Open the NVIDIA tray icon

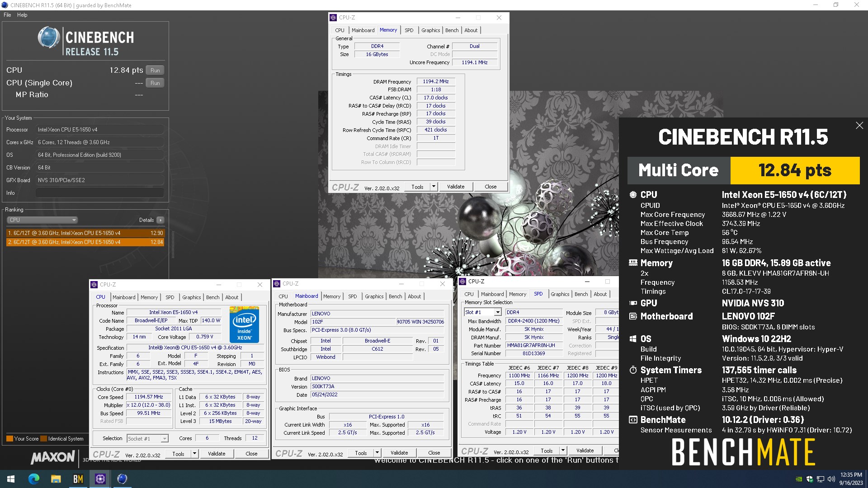[799, 479]
